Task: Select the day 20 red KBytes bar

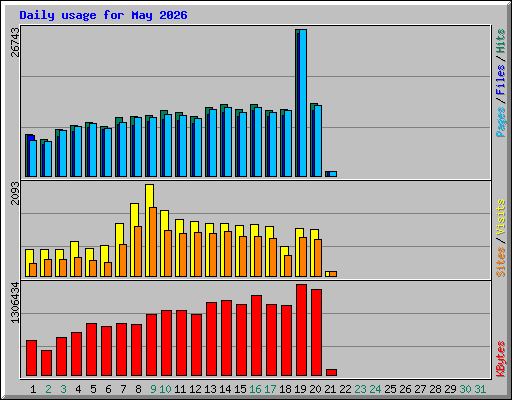Action: coord(316,332)
